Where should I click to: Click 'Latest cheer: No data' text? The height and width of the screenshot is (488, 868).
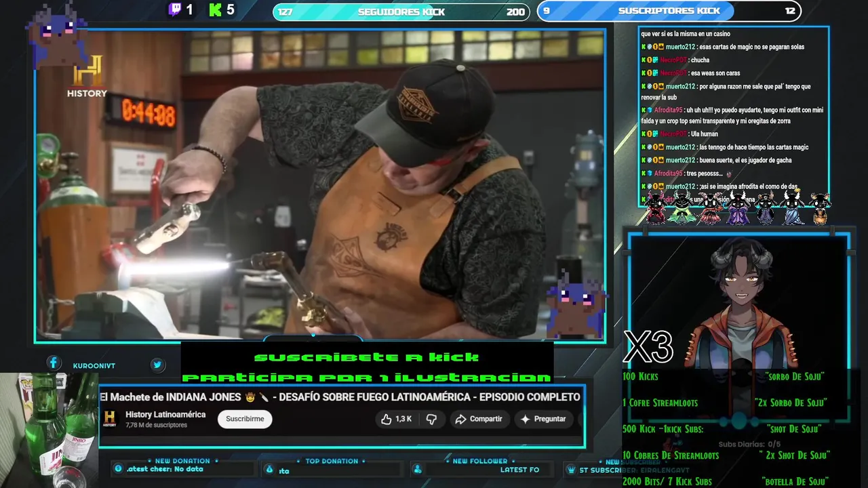click(x=165, y=469)
